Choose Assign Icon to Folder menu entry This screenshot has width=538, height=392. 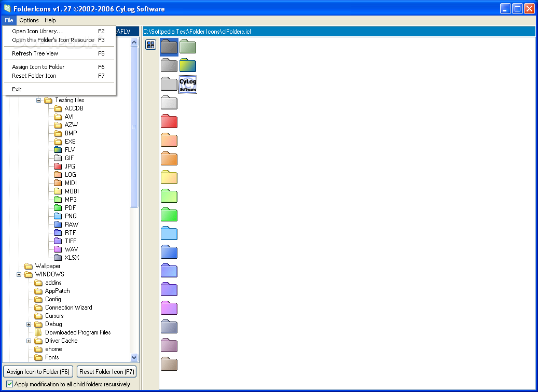59,67
